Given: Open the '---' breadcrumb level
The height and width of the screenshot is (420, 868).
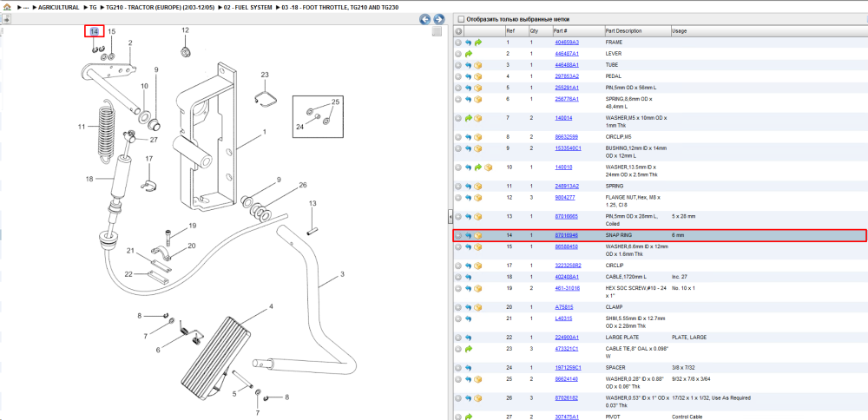Looking at the screenshot, I should click(x=26, y=8).
